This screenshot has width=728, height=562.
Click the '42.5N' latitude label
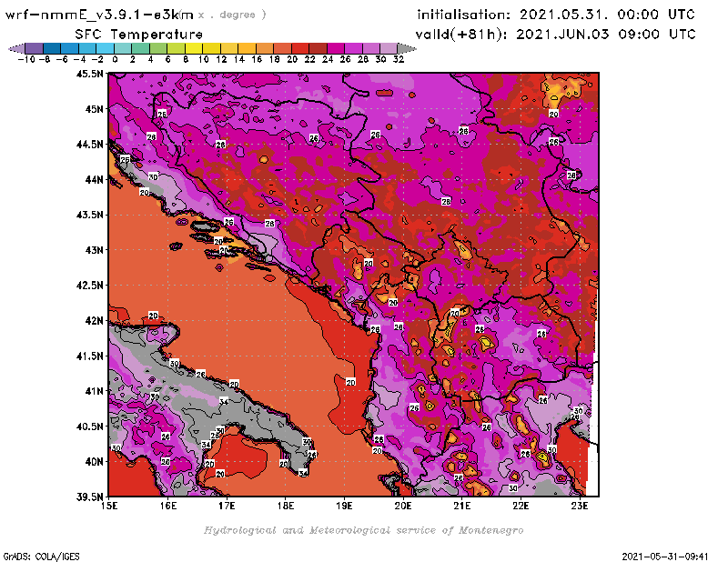tap(89, 286)
